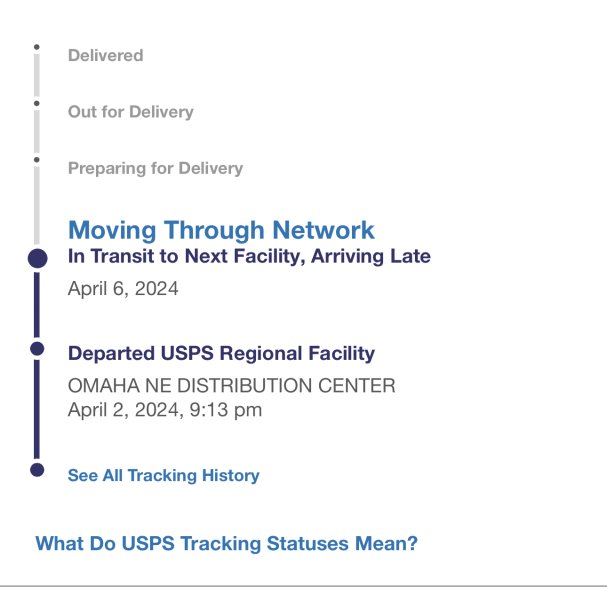
Task: Select the Omaha NE Distribution Center text
Action: [231, 385]
